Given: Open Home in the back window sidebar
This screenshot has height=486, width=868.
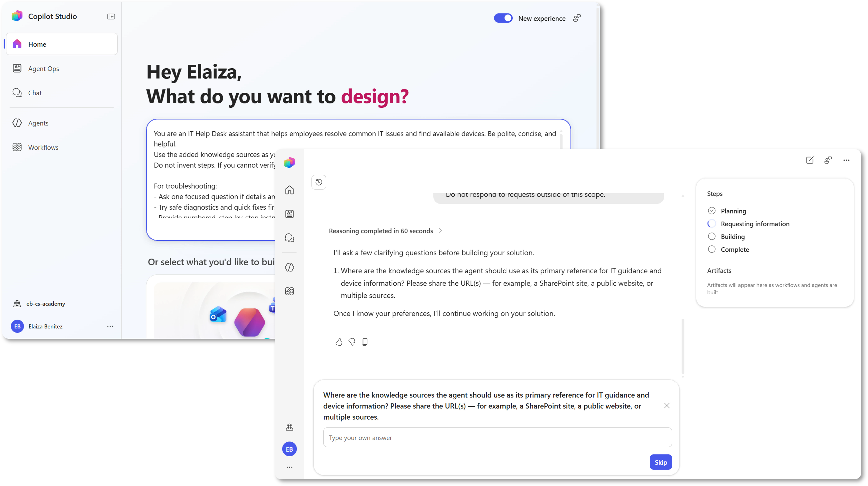Looking at the screenshot, I should [62, 44].
